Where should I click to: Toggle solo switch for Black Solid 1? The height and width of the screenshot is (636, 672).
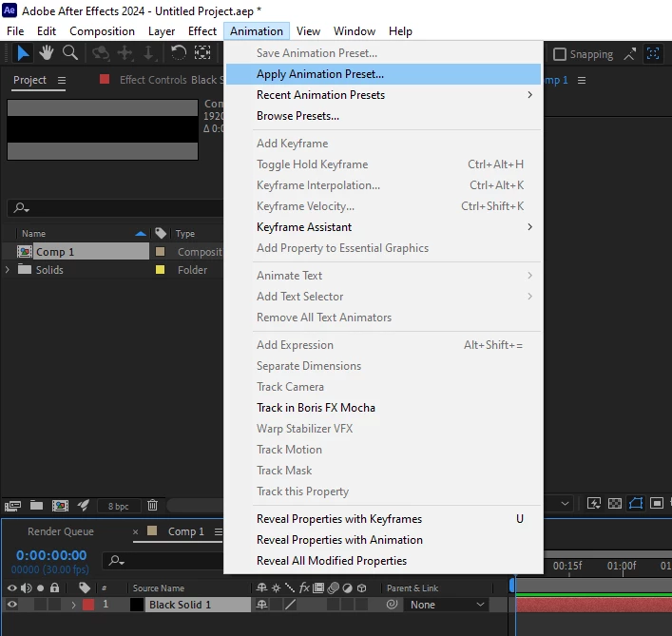(40, 605)
